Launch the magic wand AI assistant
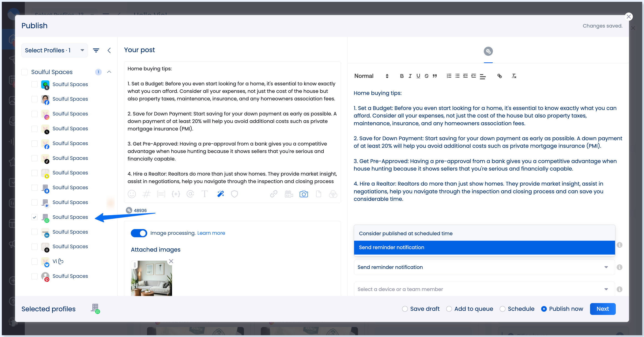 tap(221, 194)
